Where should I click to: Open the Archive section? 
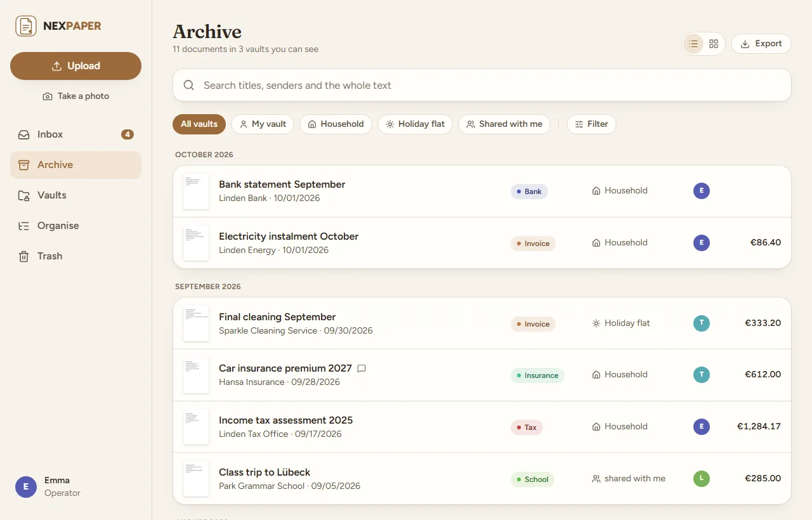[75, 165]
